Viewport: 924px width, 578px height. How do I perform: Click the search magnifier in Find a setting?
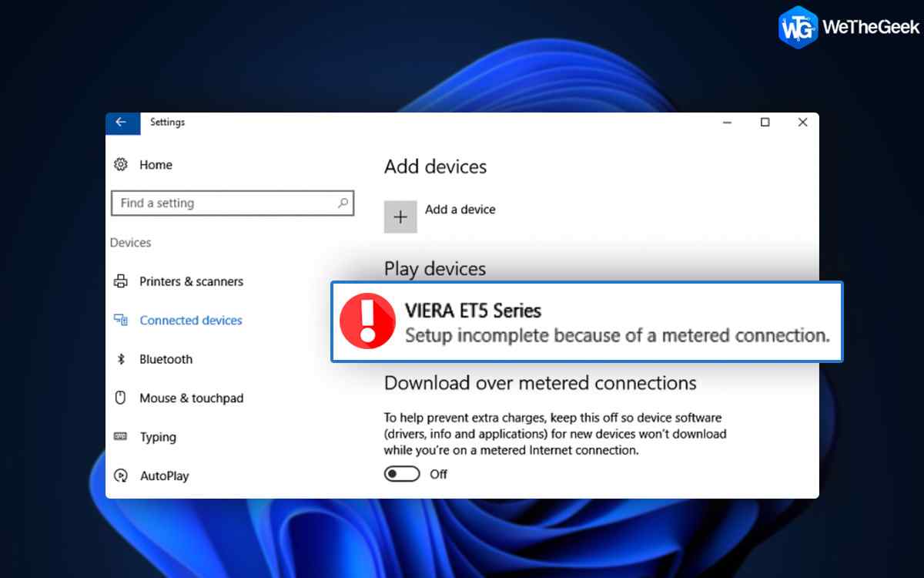pyautogui.click(x=343, y=203)
